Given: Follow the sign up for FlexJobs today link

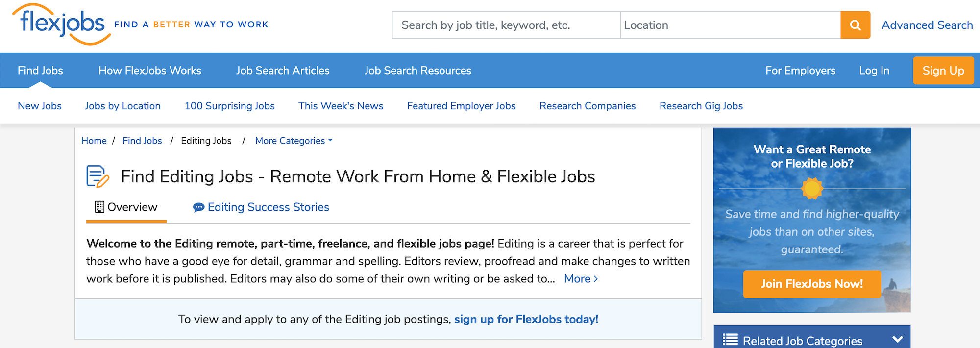Looking at the screenshot, I should [526, 319].
